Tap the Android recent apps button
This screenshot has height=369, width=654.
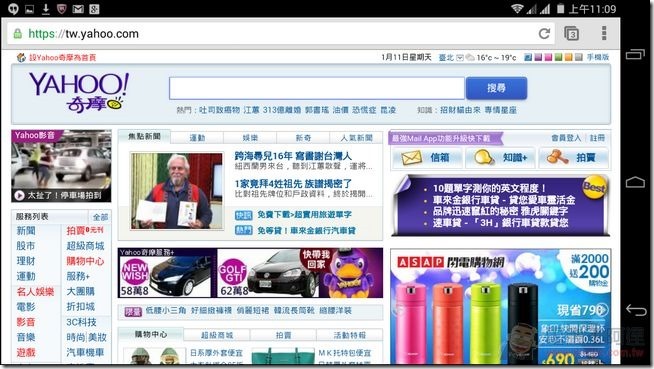pyautogui.click(x=635, y=54)
